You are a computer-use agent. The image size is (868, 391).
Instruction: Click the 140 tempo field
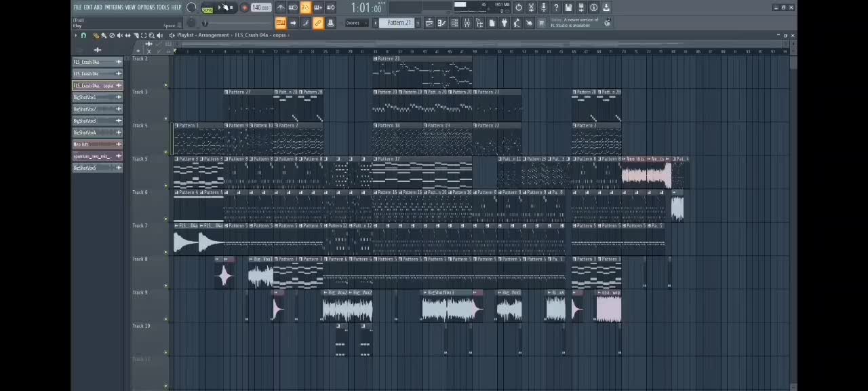261,7
